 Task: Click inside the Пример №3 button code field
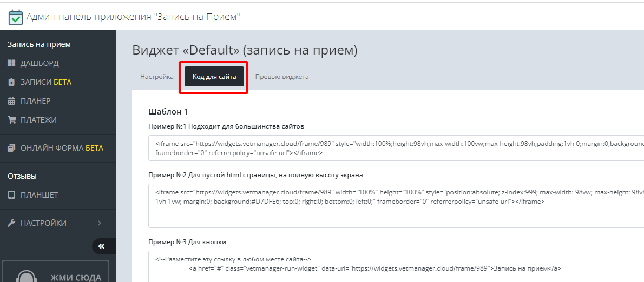tap(396, 266)
